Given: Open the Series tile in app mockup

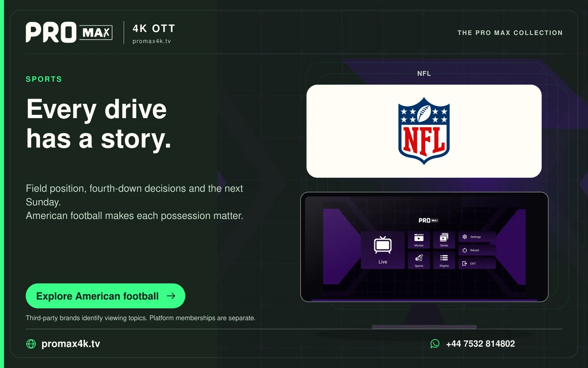Looking at the screenshot, I should coord(444,240).
